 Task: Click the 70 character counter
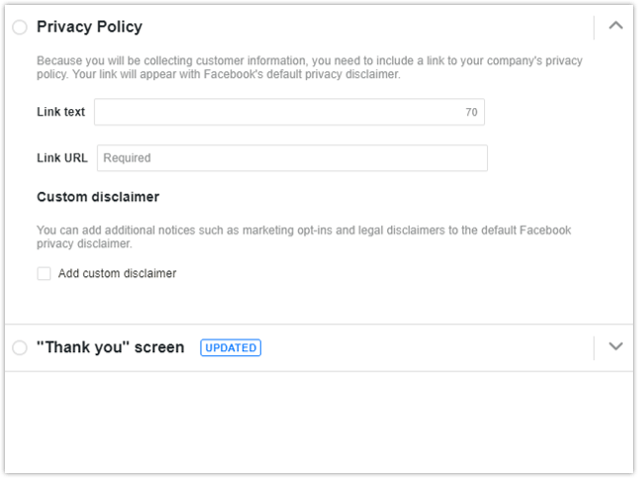coord(471,113)
